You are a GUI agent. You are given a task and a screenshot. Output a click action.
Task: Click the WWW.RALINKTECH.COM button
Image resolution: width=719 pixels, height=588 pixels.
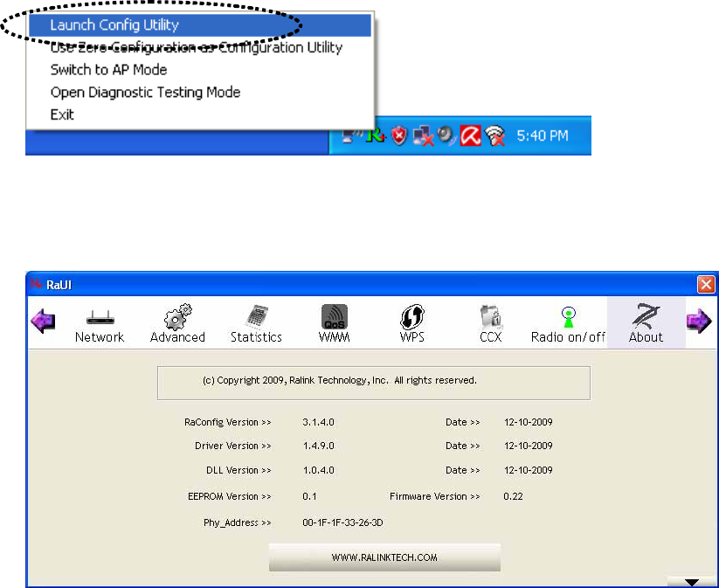384,557
